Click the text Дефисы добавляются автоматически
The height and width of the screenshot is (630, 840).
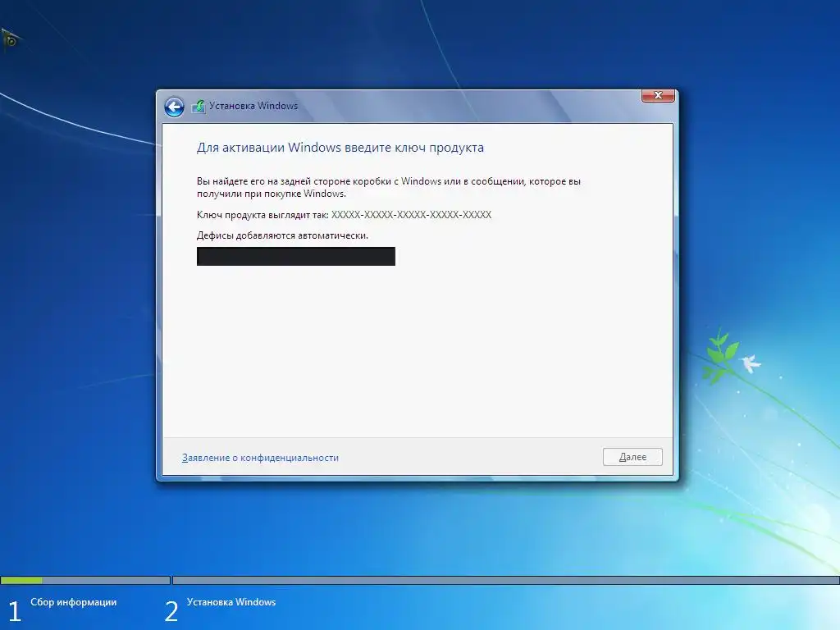(x=282, y=235)
